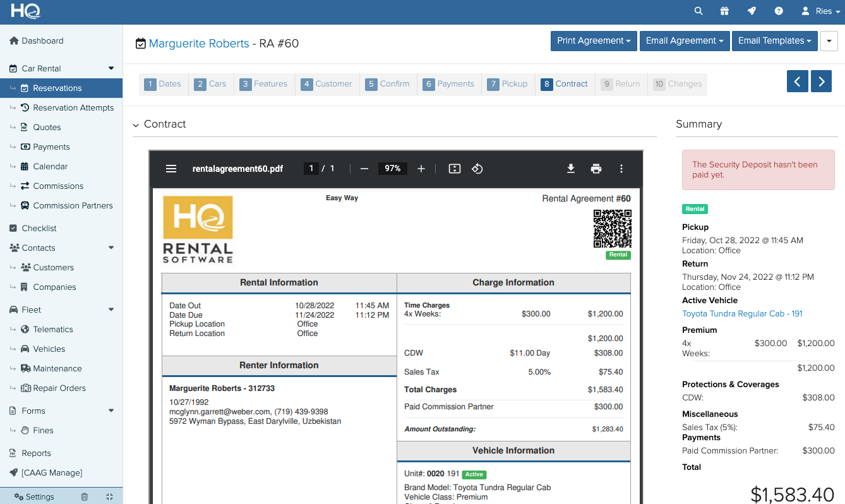Collapse the Contract section chevron

(x=136, y=125)
